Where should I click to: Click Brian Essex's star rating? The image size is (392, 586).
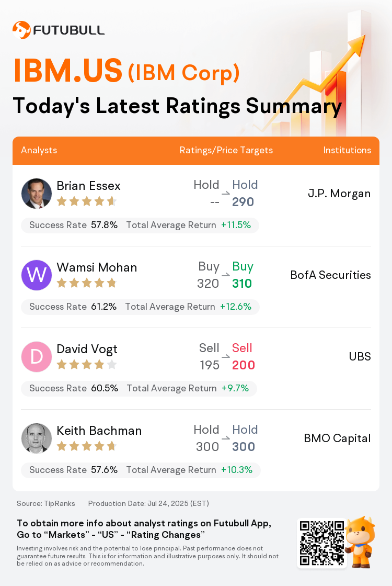click(87, 202)
